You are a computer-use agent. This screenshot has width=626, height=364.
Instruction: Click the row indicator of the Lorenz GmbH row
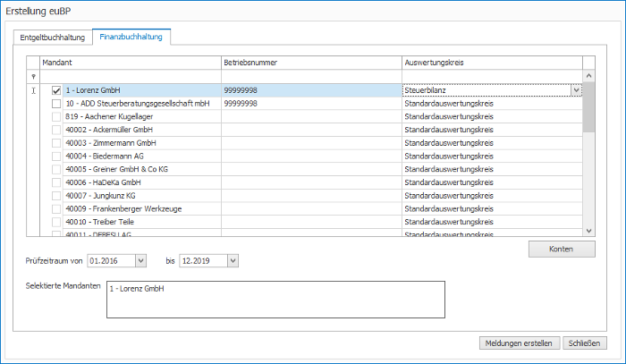[x=34, y=90]
